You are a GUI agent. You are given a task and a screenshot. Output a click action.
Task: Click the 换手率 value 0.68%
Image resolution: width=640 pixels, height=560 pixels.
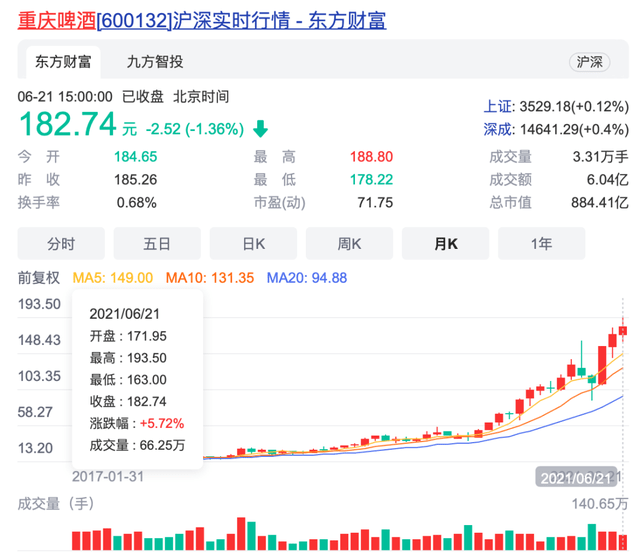pyautogui.click(x=137, y=202)
